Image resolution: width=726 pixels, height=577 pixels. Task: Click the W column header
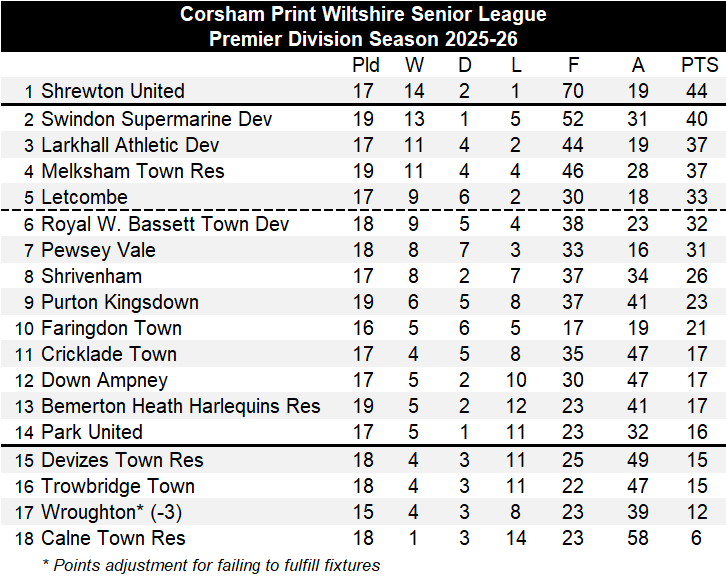[x=414, y=65]
